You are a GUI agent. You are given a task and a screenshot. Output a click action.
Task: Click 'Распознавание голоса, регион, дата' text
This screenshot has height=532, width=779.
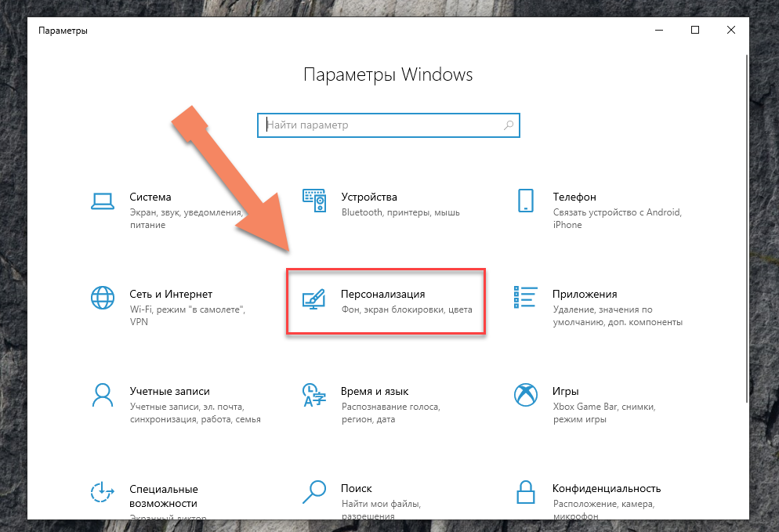390,413
